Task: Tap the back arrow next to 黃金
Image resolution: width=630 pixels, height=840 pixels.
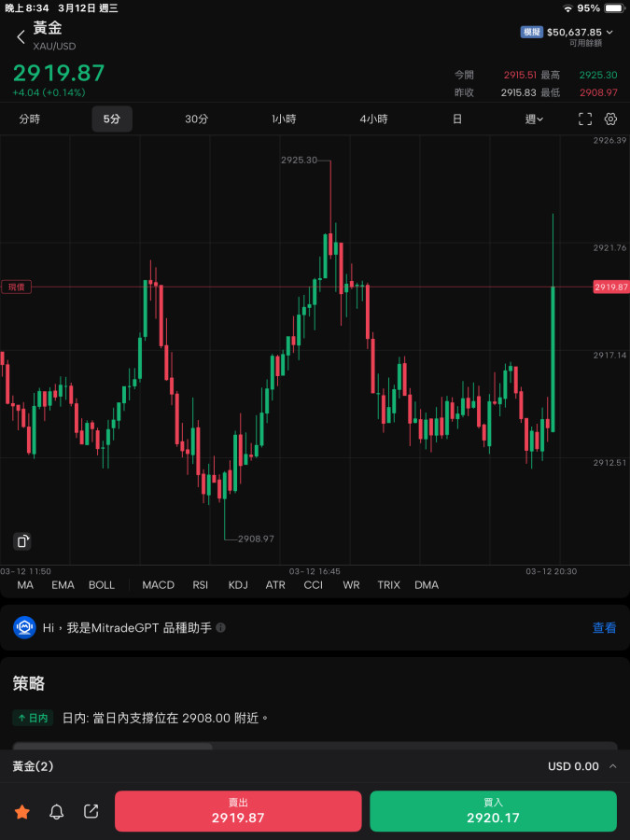Action: [21, 37]
